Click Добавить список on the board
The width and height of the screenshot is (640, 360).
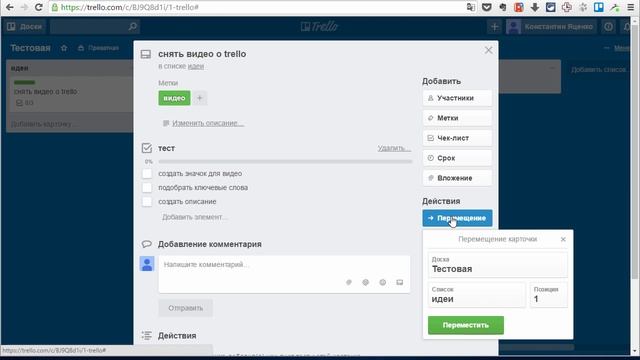click(x=598, y=70)
